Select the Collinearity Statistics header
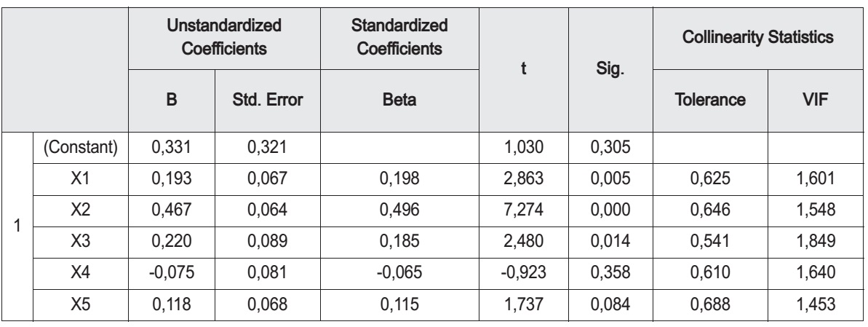Screen dimensions: 868x327 pyautogui.click(x=758, y=38)
